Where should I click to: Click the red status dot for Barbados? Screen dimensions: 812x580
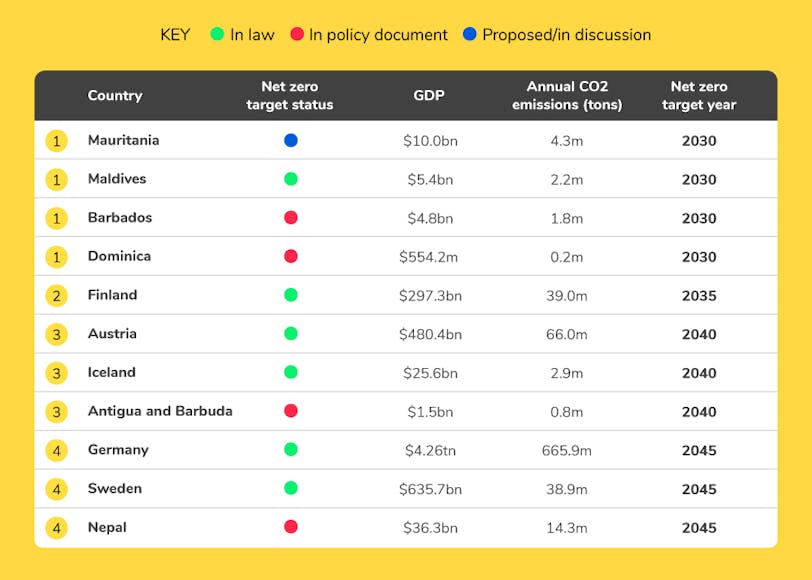[290, 218]
